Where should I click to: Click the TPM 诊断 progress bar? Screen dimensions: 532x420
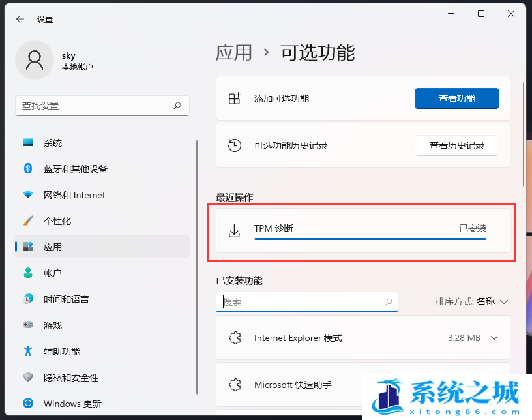[x=370, y=239]
